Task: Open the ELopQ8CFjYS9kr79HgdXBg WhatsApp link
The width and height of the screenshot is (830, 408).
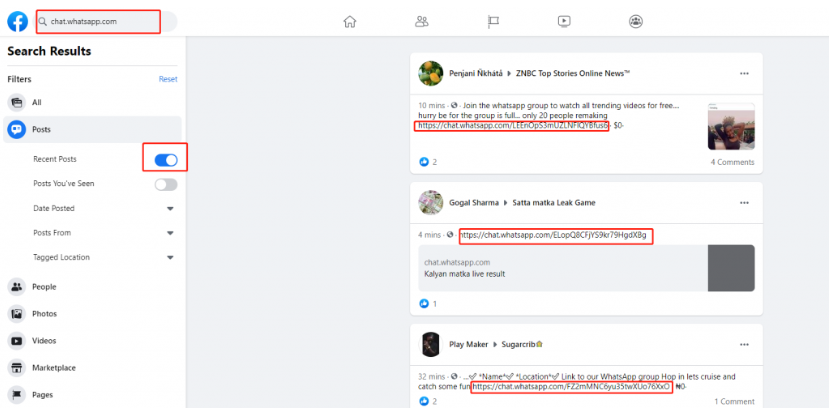Action: pyautogui.click(x=553, y=235)
